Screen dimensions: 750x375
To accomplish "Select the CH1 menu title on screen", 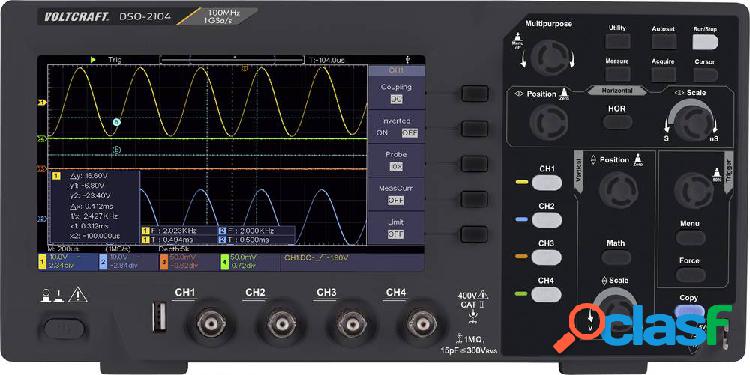I will (396, 70).
